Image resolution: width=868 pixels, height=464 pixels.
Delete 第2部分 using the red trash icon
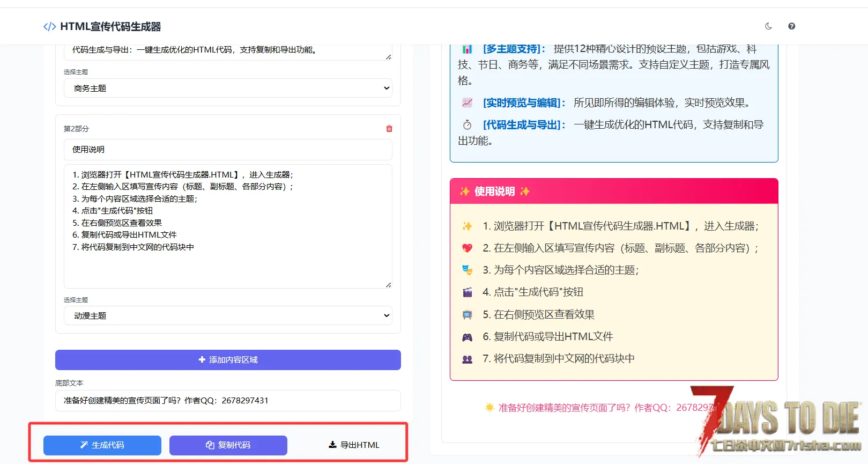389,129
